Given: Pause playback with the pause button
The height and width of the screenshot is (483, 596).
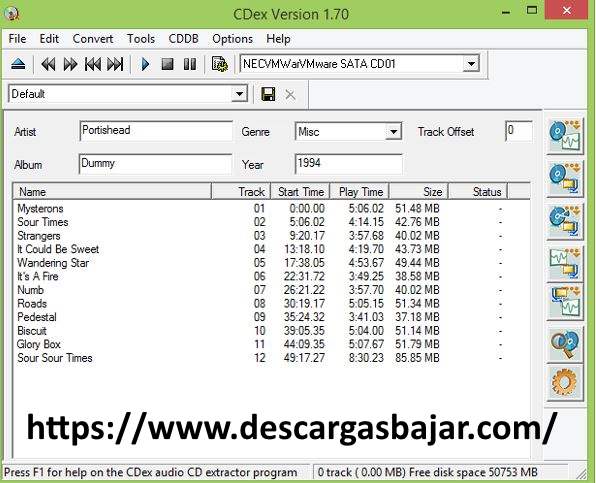Looking at the screenshot, I should click(x=190, y=64).
